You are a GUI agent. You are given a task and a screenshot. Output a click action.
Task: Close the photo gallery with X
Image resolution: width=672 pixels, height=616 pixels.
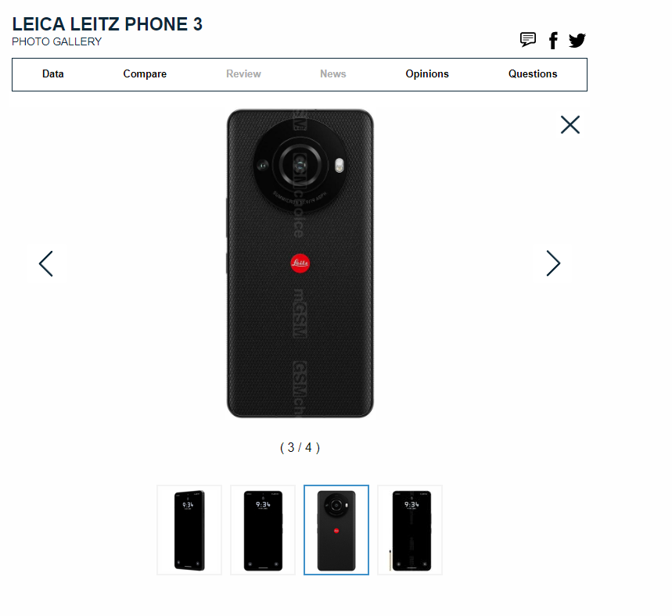[x=570, y=124]
